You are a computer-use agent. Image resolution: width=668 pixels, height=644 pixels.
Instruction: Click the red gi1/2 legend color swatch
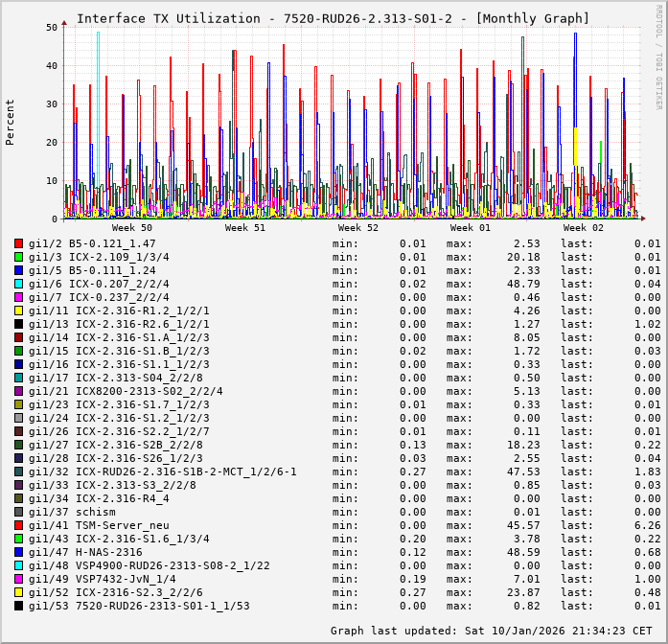point(18,243)
